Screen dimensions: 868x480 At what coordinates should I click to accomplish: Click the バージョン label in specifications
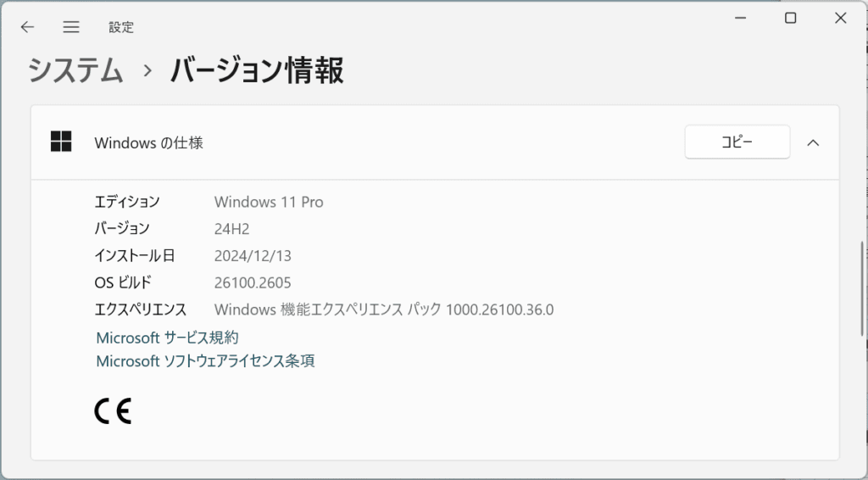click(x=122, y=228)
